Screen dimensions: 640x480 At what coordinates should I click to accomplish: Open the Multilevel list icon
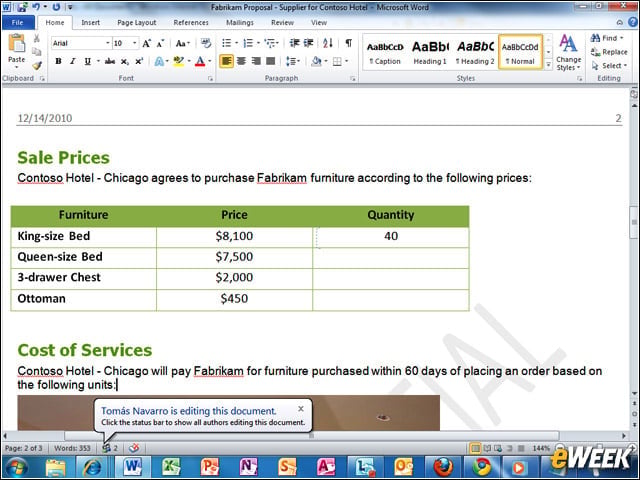270,43
